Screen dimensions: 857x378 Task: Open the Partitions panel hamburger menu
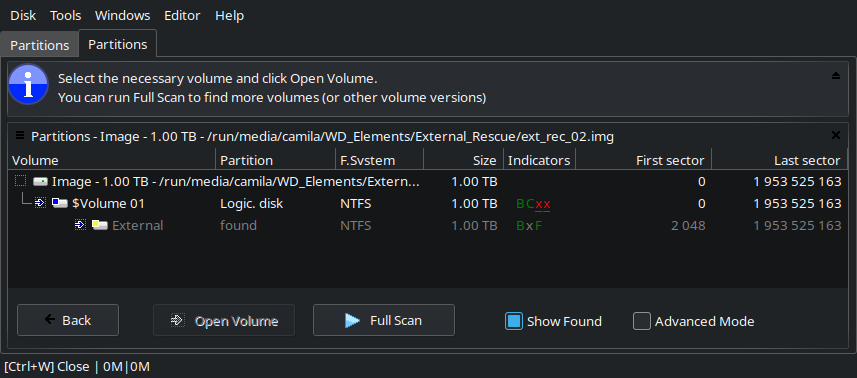(x=20, y=135)
